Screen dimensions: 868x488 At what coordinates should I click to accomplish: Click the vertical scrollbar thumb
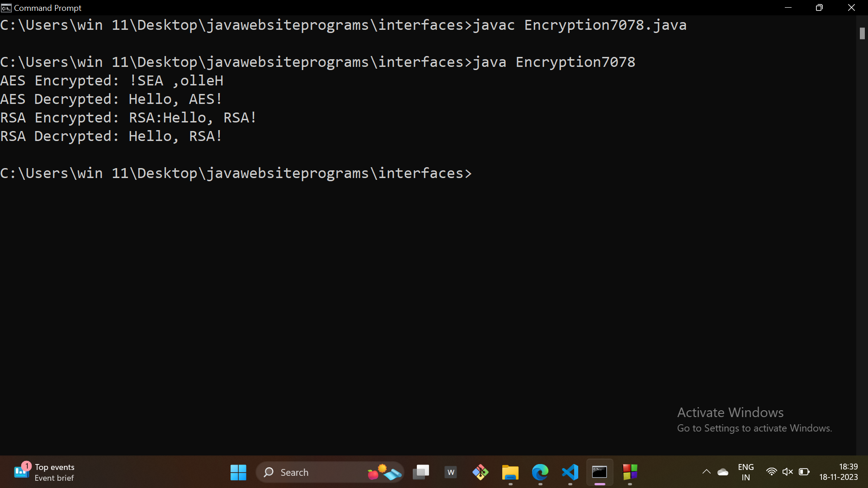pos(862,33)
